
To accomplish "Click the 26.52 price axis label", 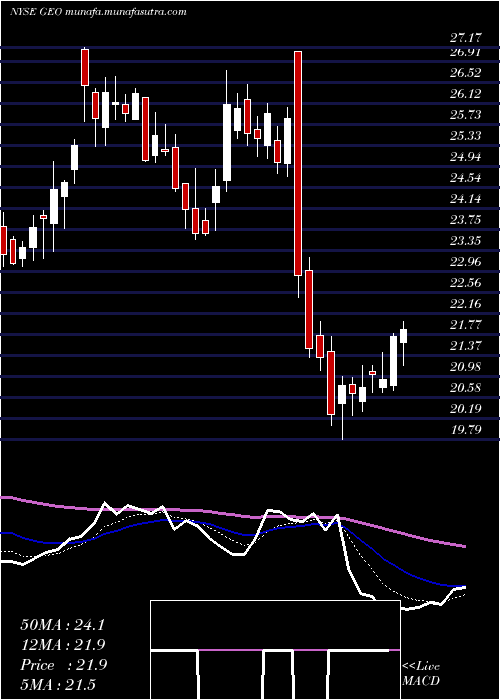I will 465,73.
